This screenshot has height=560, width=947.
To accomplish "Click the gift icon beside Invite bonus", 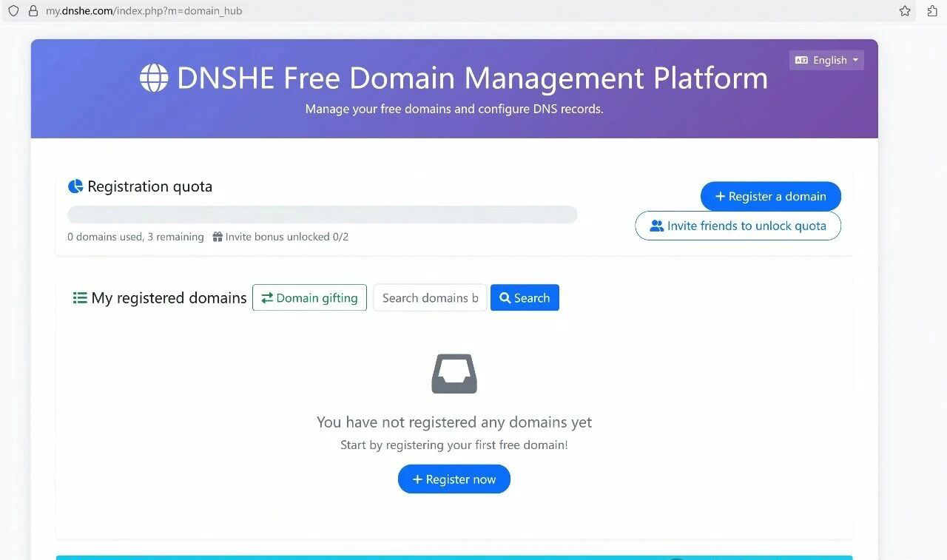I will pyautogui.click(x=218, y=237).
